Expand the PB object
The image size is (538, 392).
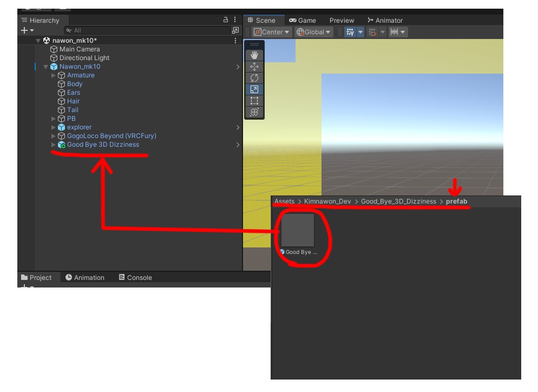coord(53,119)
